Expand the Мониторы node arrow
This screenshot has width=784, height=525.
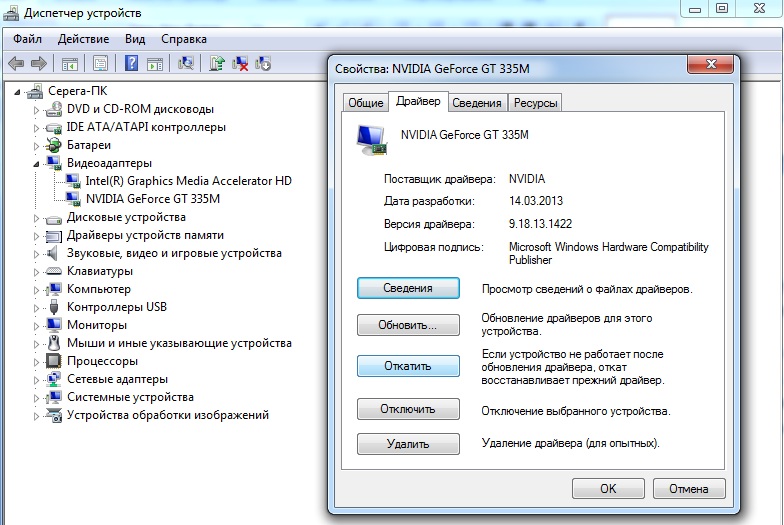(36, 326)
